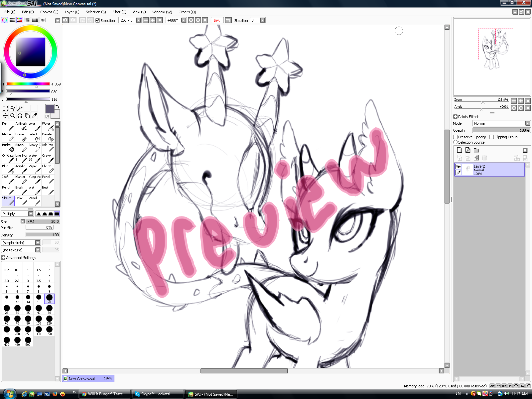Open Windows Start menu orb
This screenshot has height=399, width=532.
(9, 394)
